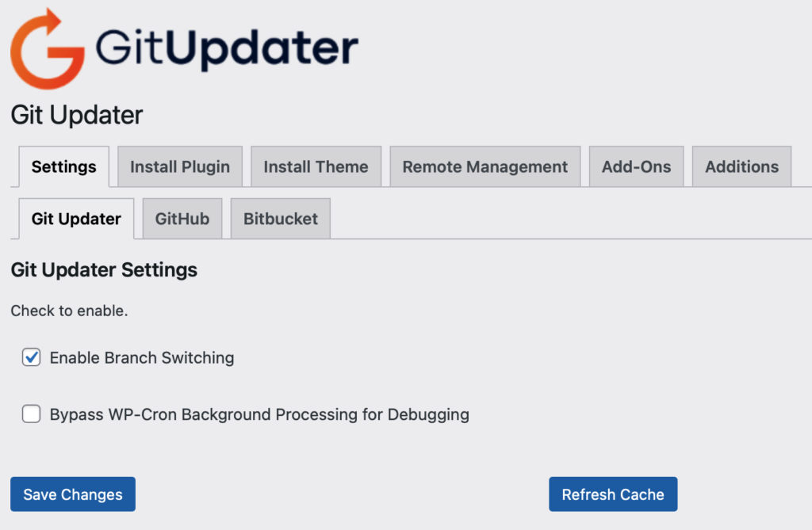Click the GitUpdater orange arrow logo
Viewport: 812px width, 530px height.
tap(47, 48)
